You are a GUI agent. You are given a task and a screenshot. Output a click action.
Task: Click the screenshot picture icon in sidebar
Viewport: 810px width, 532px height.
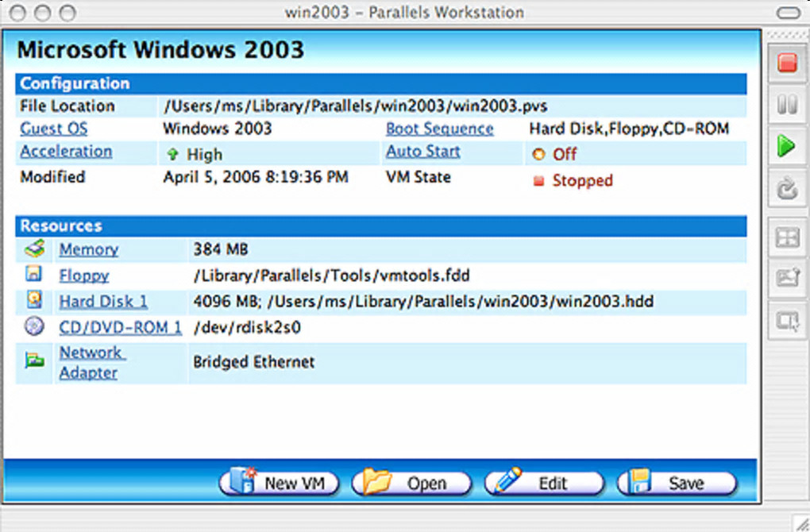point(787,279)
